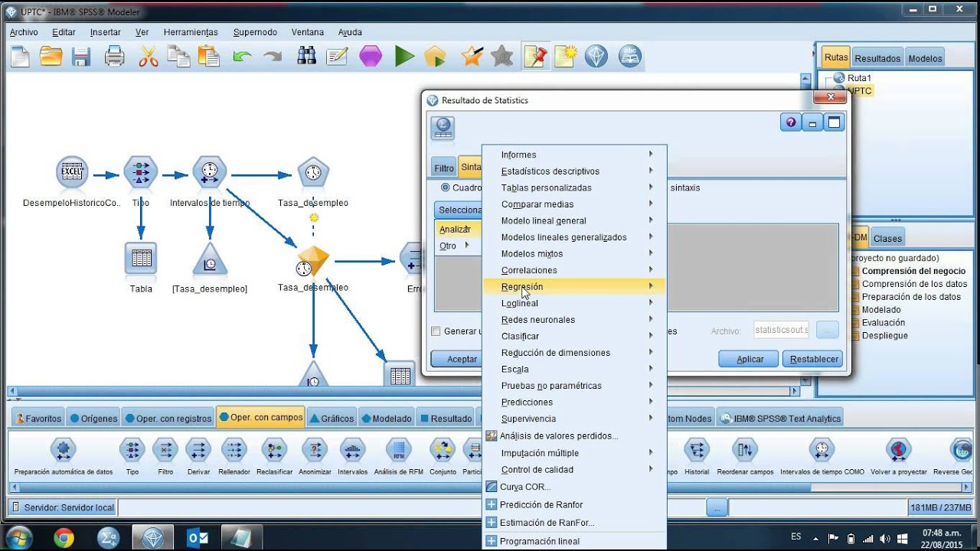The width and height of the screenshot is (980, 551).
Task: Click the ellipsis button in status bar
Action: (x=716, y=507)
